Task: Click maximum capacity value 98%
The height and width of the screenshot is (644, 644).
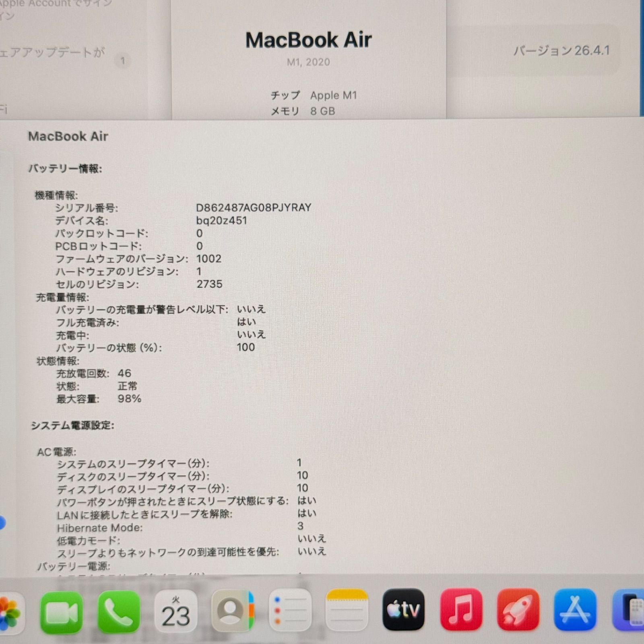Action: [x=129, y=399]
